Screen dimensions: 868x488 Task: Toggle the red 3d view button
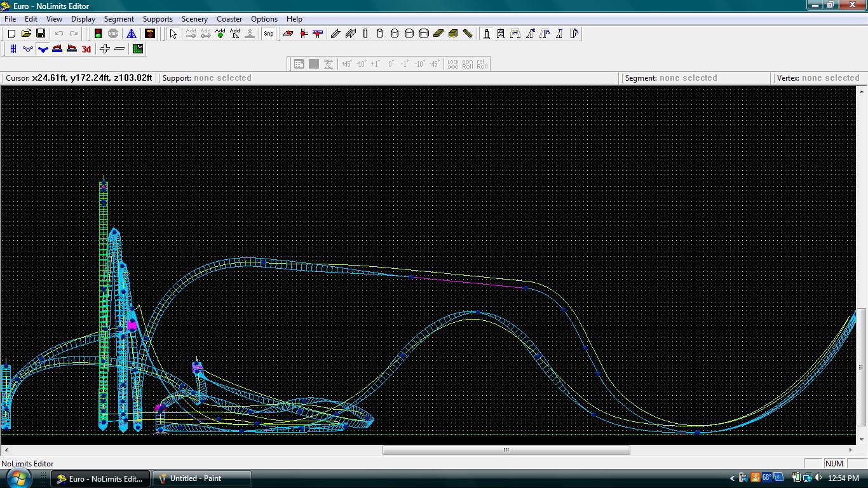point(86,49)
